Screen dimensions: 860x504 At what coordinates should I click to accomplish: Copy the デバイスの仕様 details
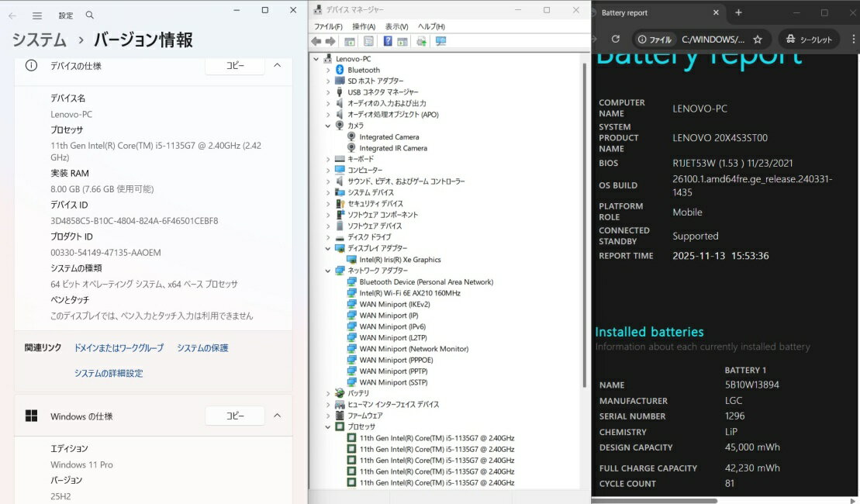tap(235, 66)
